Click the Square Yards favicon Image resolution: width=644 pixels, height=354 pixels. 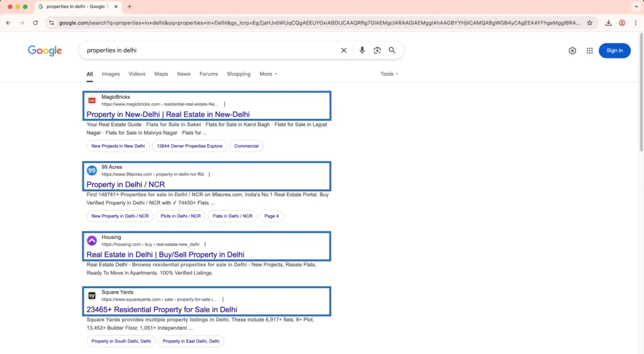tap(92, 296)
